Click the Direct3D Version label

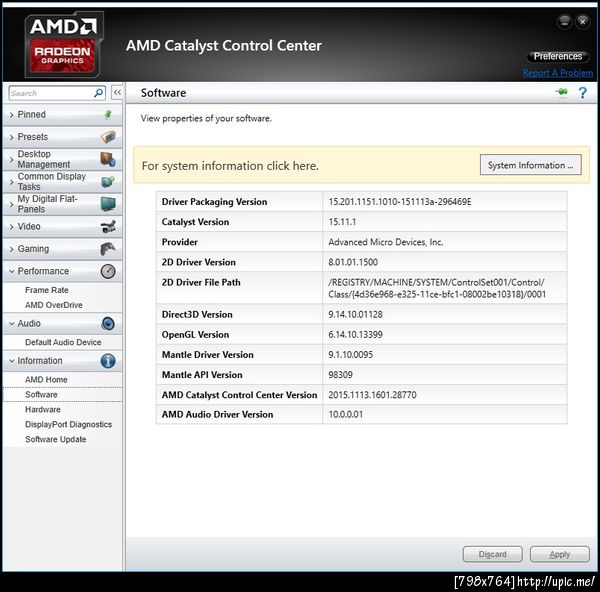click(x=197, y=315)
